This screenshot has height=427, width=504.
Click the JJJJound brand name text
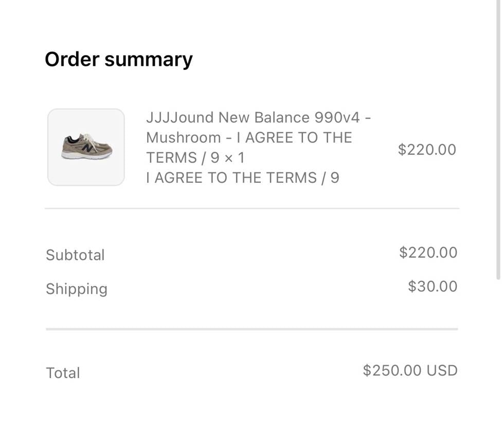179,117
